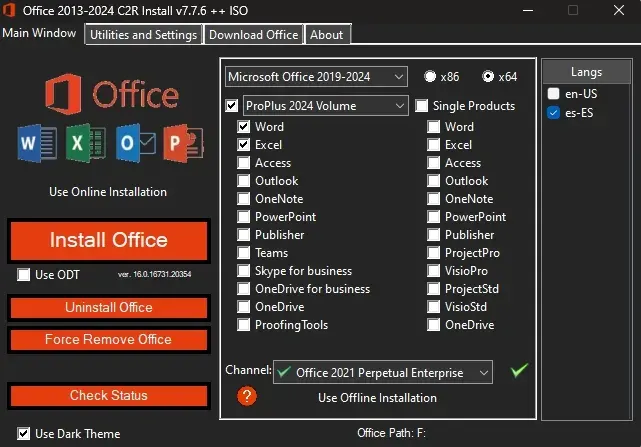Toggle the Use ODT checkbox
This screenshot has width=641, height=447.
coord(24,274)
